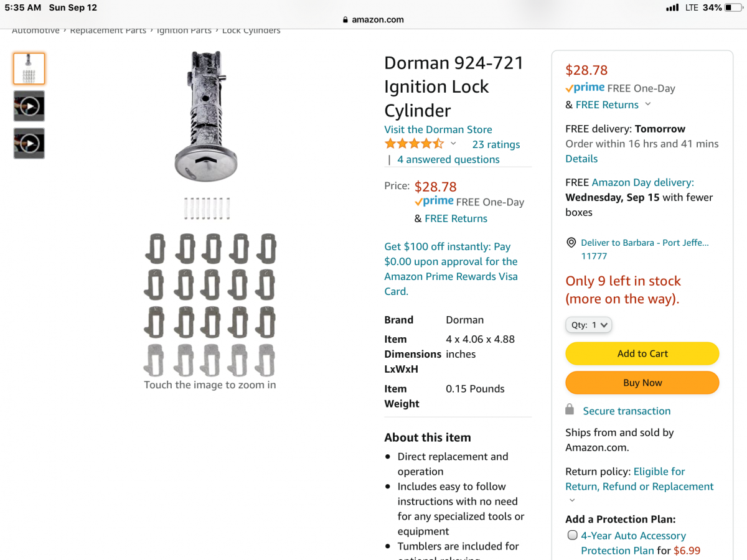Click the Prime badge next to the price
This screenshot has height=560, width=747.
[x=434, y=202]
